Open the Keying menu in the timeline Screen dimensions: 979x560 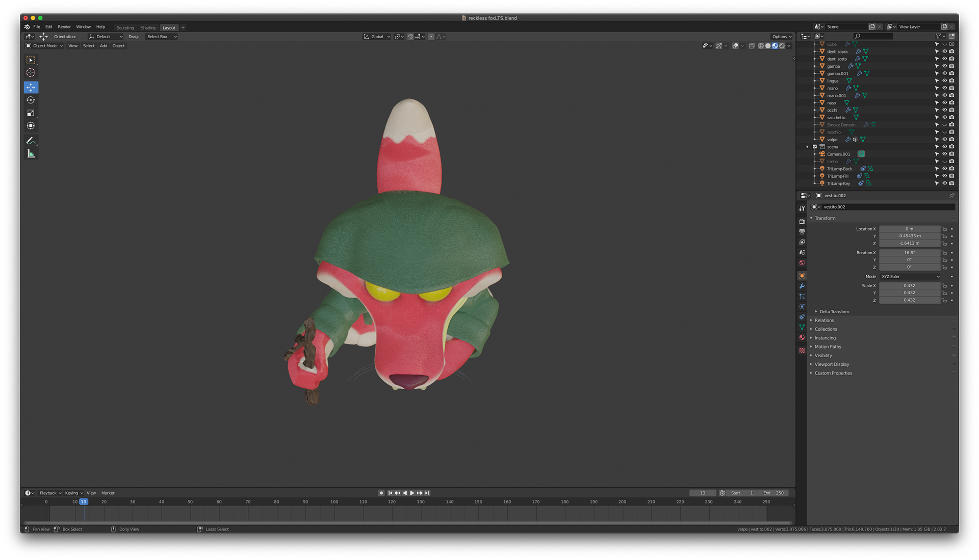73,493
